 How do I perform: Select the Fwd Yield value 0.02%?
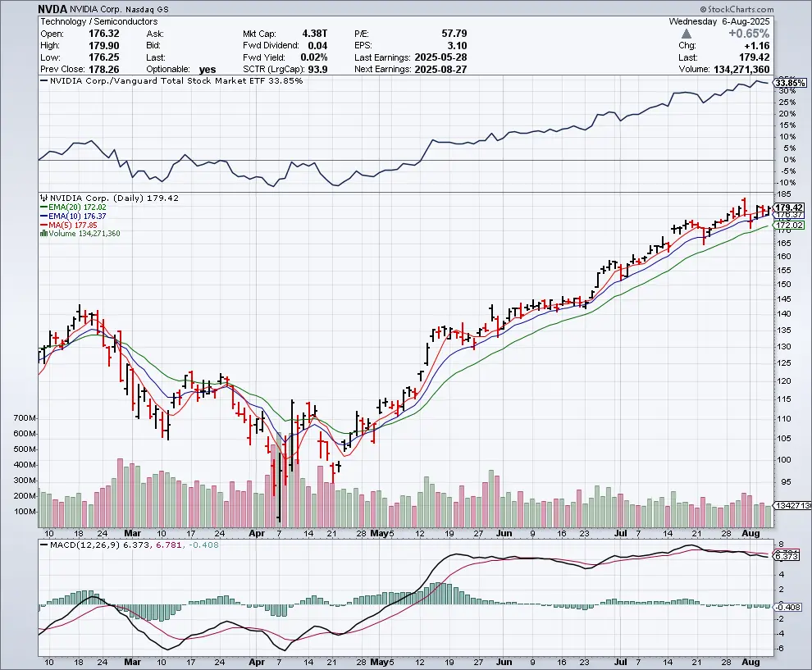pyautogui.click(x=314, y=57)
